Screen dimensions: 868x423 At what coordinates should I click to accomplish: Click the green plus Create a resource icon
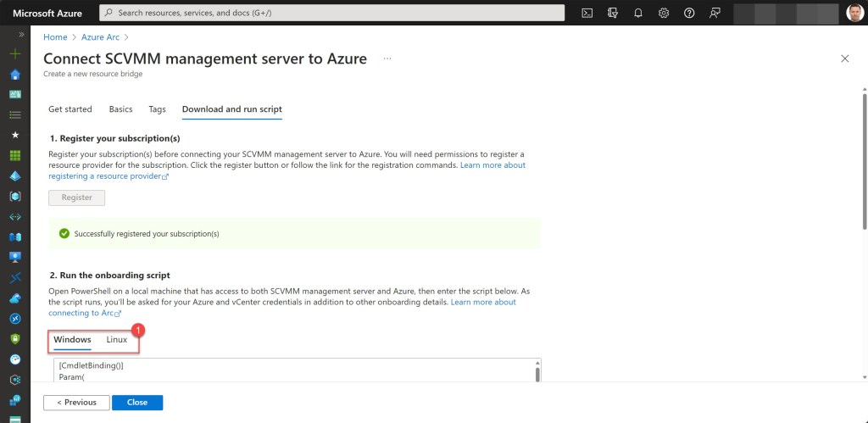[x=14, y=53]
